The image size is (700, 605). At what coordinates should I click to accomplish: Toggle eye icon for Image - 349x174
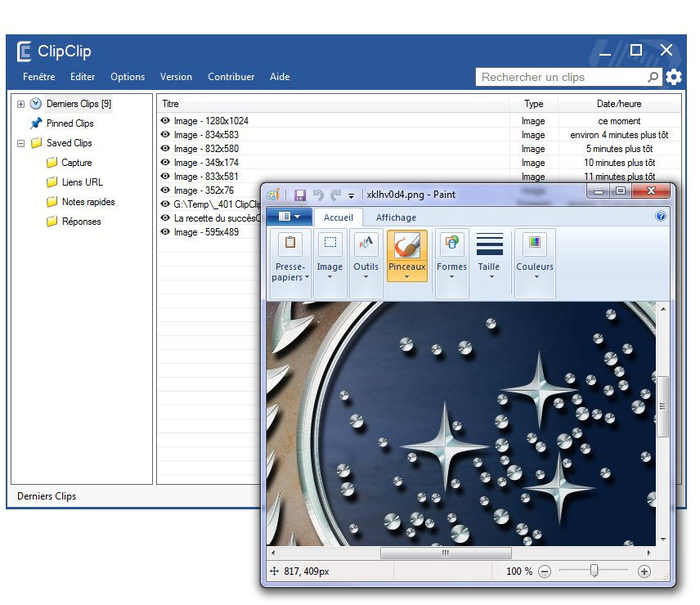point(165,162)
